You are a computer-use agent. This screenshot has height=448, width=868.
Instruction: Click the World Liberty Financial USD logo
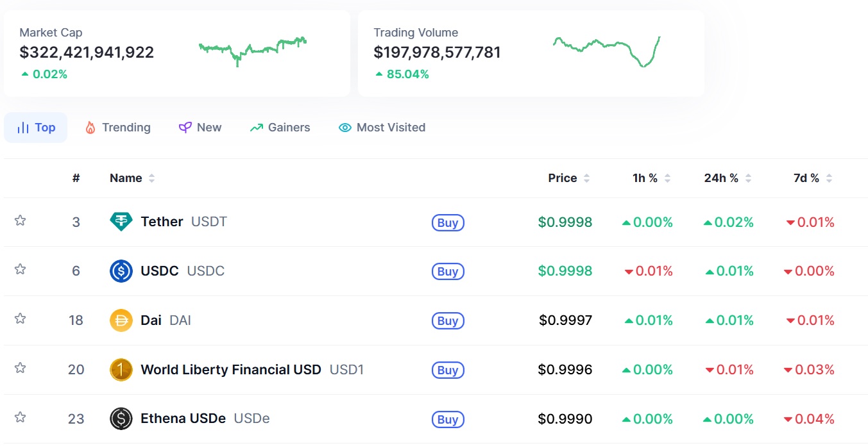[x=121, y=370]
